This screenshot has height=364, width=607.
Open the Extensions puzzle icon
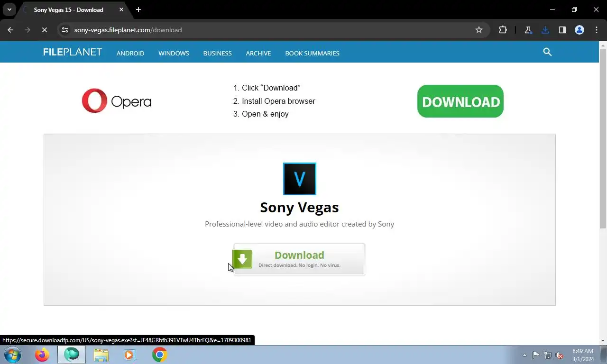tap(503, 30)
